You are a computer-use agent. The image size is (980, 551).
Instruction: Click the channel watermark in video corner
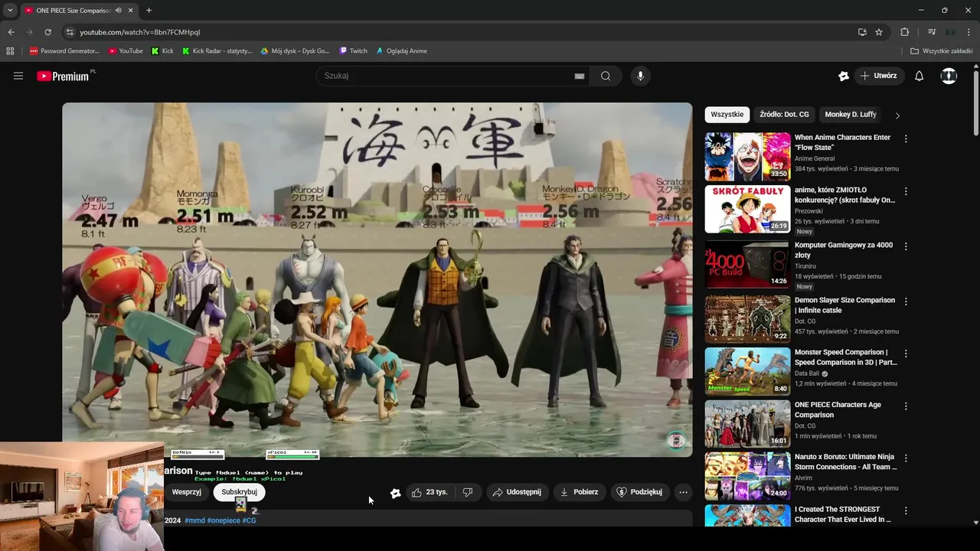coord(675,440)
